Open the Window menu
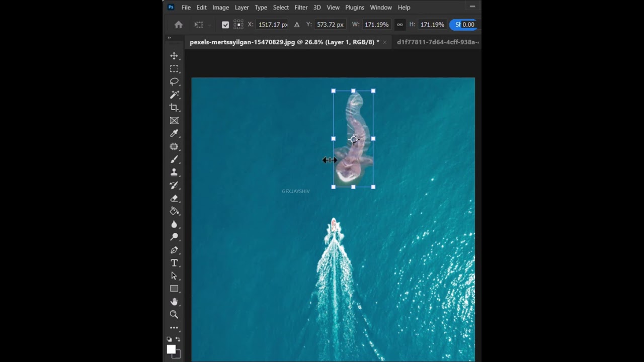Viewport: 644px width, 362px height. click(x=381, y=8)
